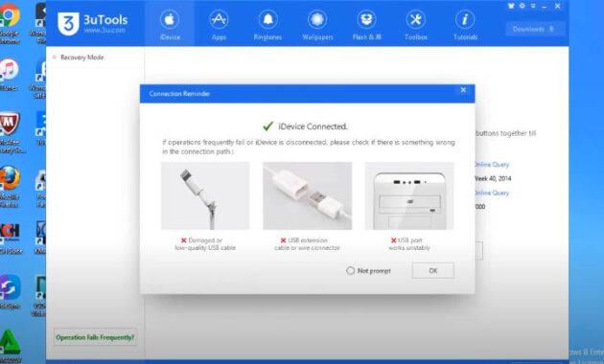Open the Toolbox section
Screen dimensions: 604x364
tap(416, 25)
